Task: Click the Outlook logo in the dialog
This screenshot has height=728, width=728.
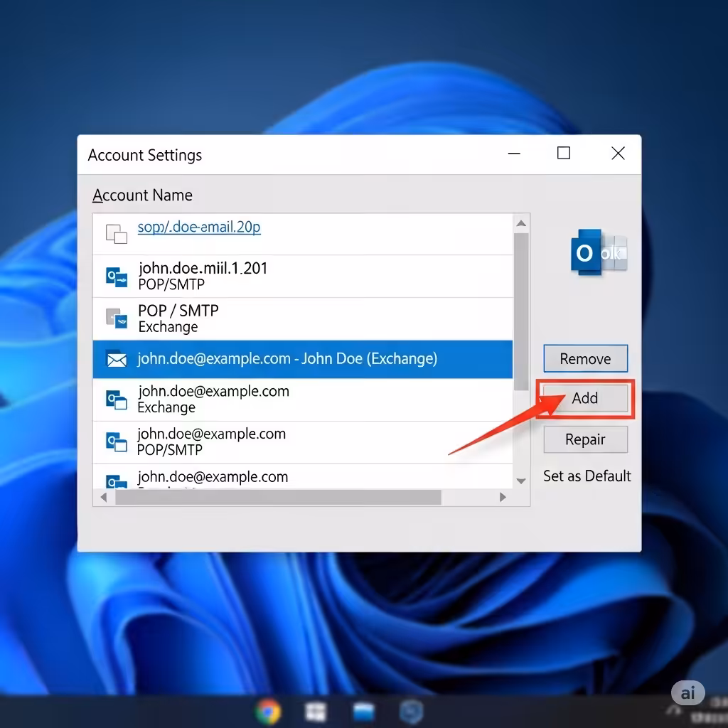Action: [599, 252]
